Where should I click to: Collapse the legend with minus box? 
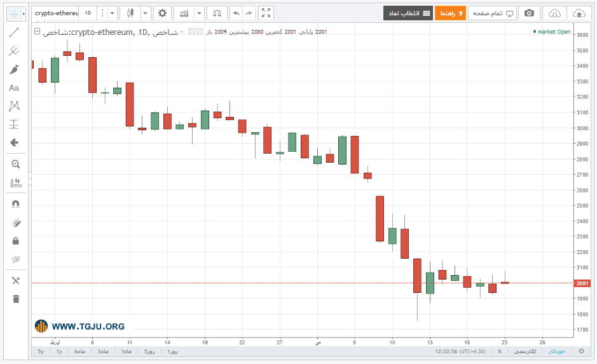(x=37, y=32)
